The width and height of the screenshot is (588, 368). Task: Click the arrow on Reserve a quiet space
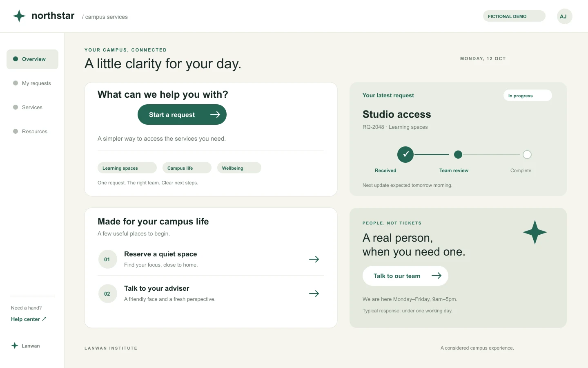tap(314, 259)
